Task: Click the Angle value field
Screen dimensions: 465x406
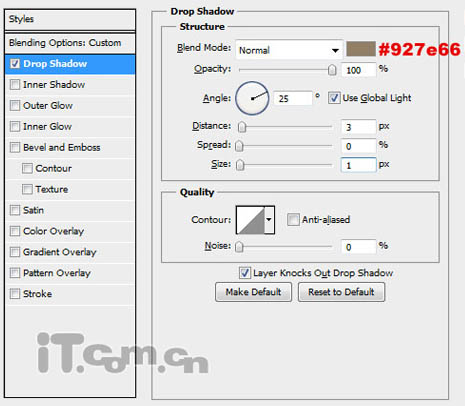Action: (x=293, y=98)
